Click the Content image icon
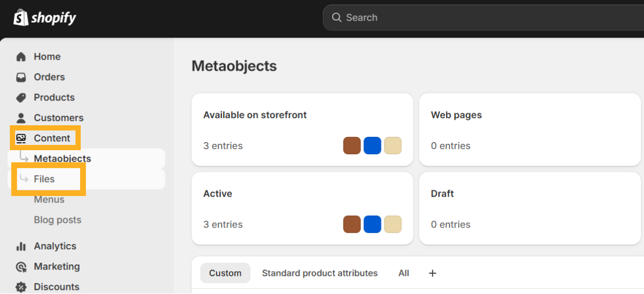 [21, 138]
